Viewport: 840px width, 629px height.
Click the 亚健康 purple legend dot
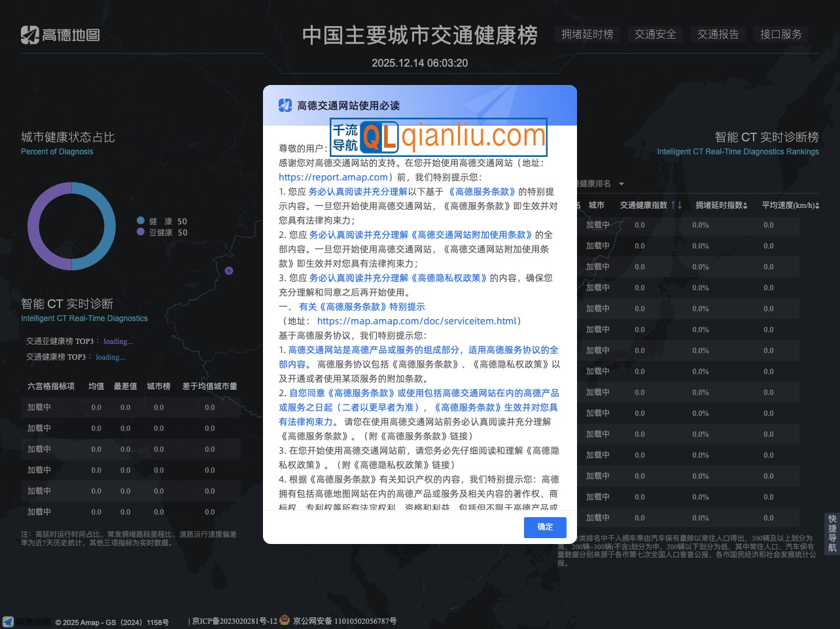pyautogui.click(x=140, y=232)
